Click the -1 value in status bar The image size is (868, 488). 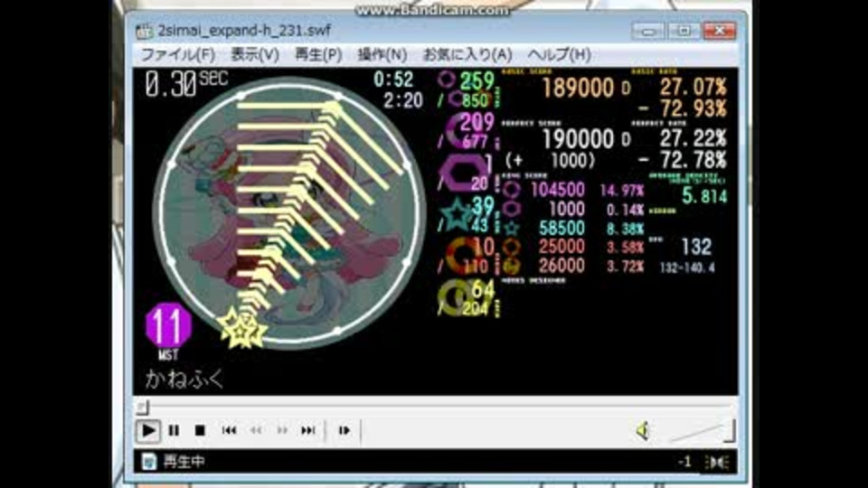(x=684, y=462)
